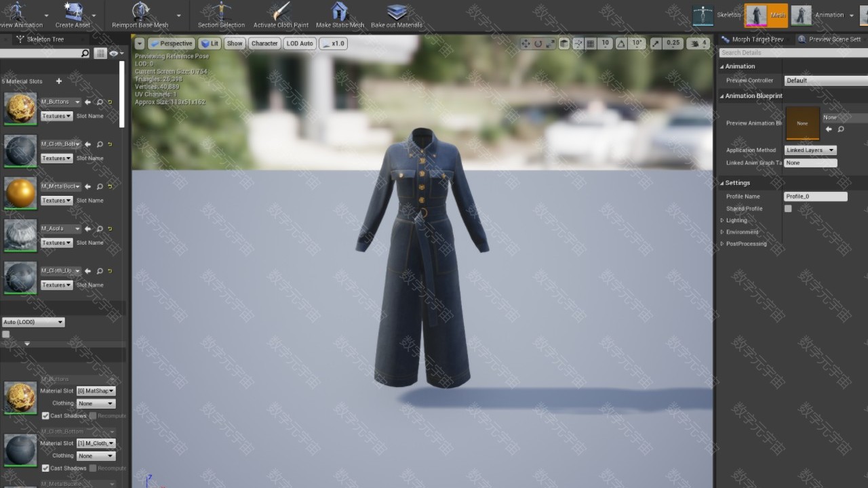Viewport: 868px width, 488px height.
Task: Click the surface snapping icon
Action: (578, 43)
